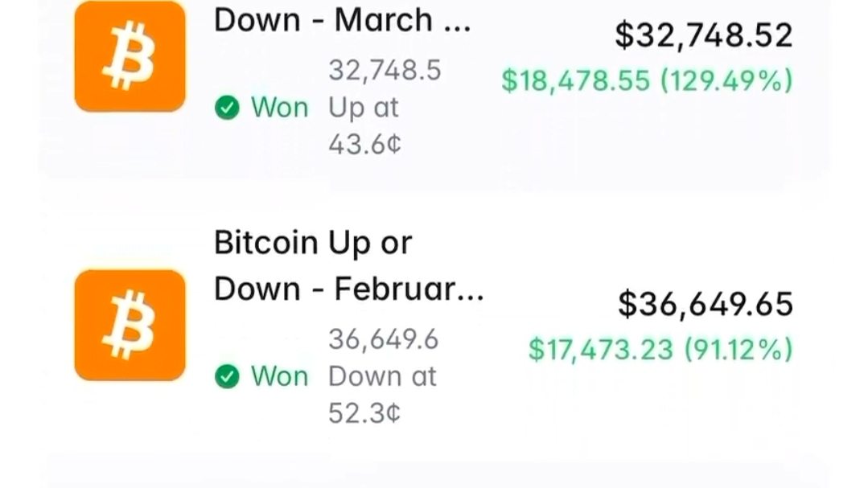868x488 pixels.
Task: Click the 'Won' label in February entry
Action: (x=280, y=376)
